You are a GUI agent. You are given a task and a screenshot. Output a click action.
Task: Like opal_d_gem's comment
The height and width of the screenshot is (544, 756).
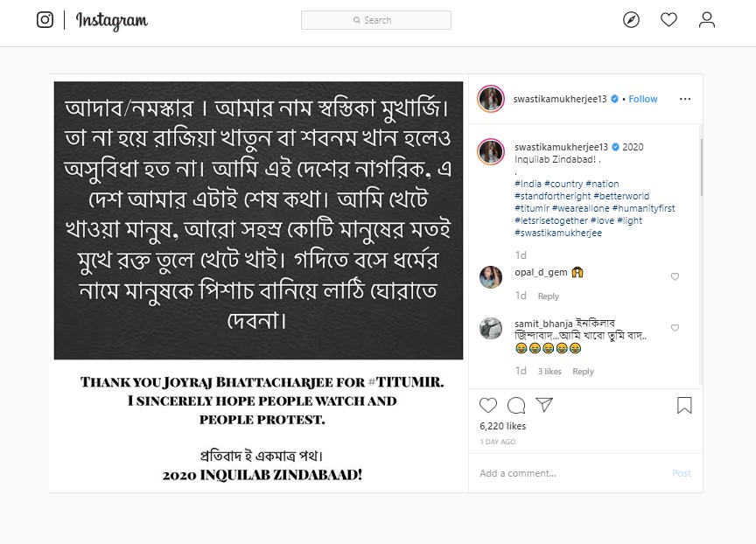click(x=675, y=276)
